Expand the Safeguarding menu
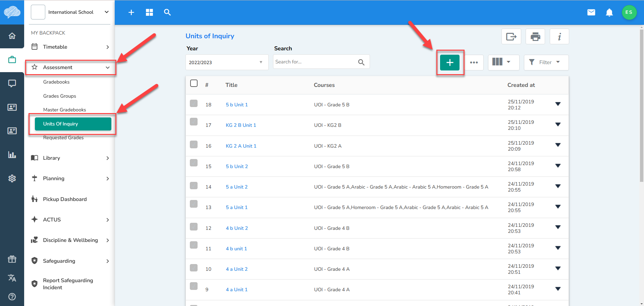 pyautogui.click(x=70, y=261)
